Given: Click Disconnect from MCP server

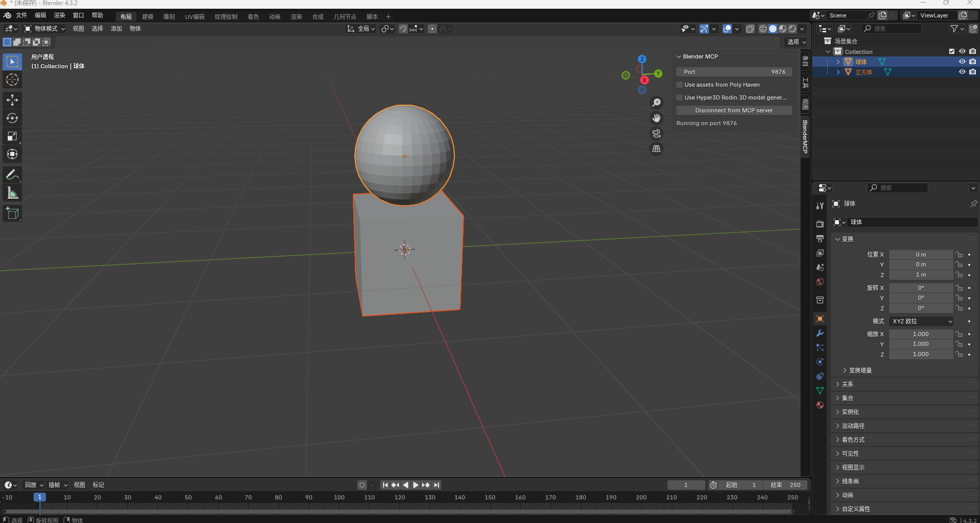Looking at the screenshot, I should (x=733, y=110).
